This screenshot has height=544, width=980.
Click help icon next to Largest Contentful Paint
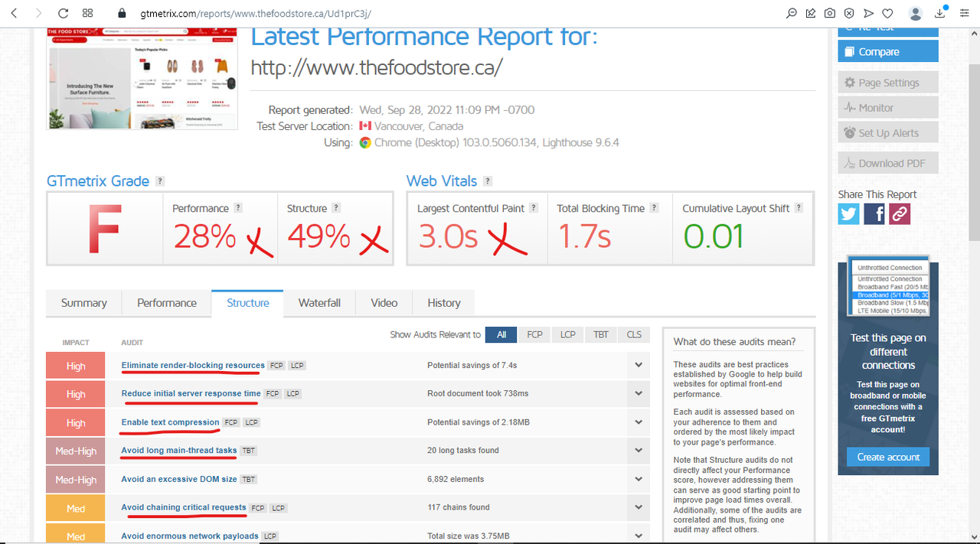(x=534, y=208)
